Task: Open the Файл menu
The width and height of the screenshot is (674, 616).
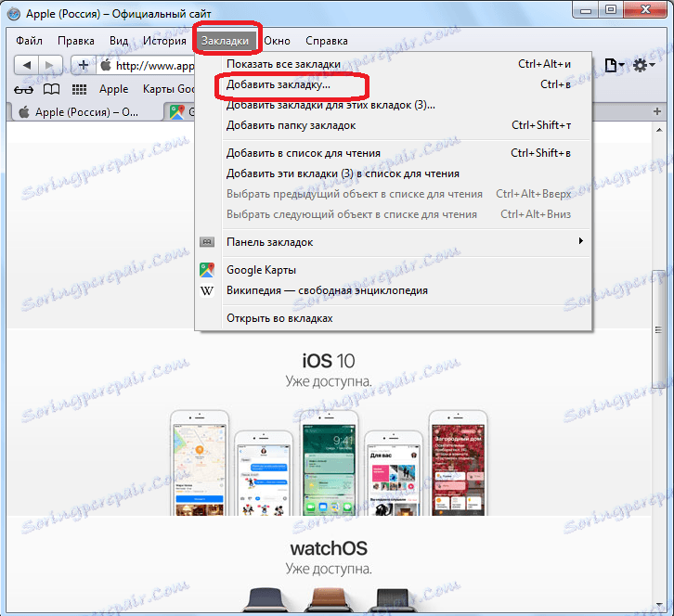Action: tap(29, 41)
